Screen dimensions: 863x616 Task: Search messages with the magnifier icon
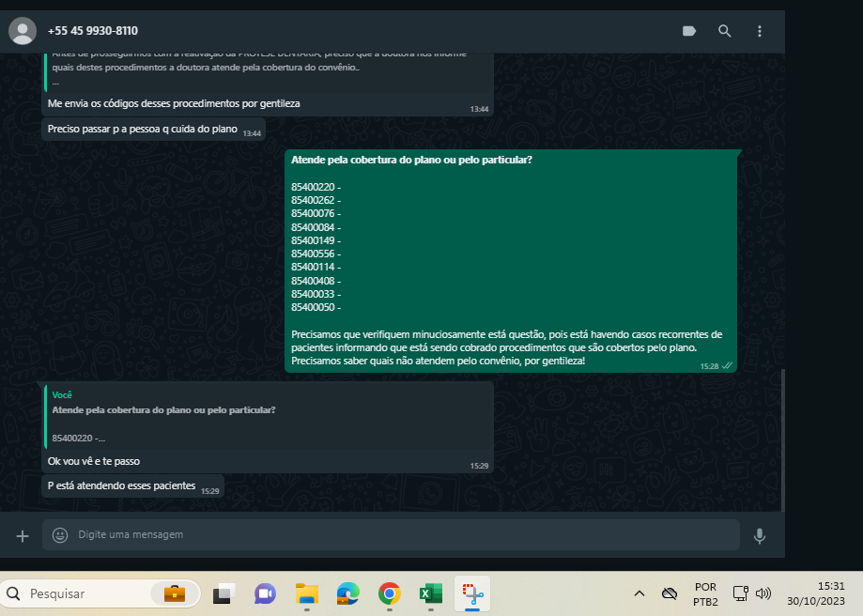point(725,31)
